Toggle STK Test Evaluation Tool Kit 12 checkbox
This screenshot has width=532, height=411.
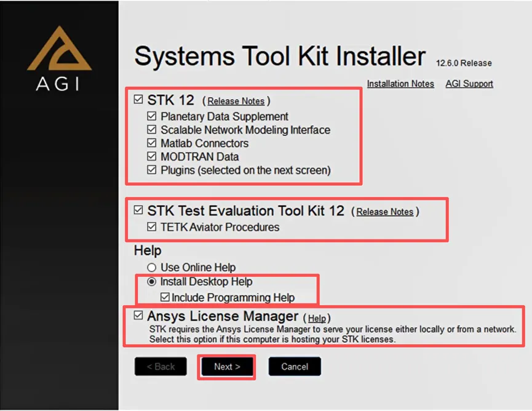(138, 210)
